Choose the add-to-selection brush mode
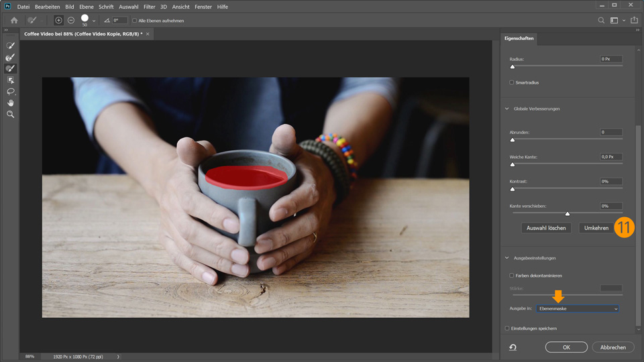Image resolution: width=644 pixels, height=362 pixels. pos(58,20)
